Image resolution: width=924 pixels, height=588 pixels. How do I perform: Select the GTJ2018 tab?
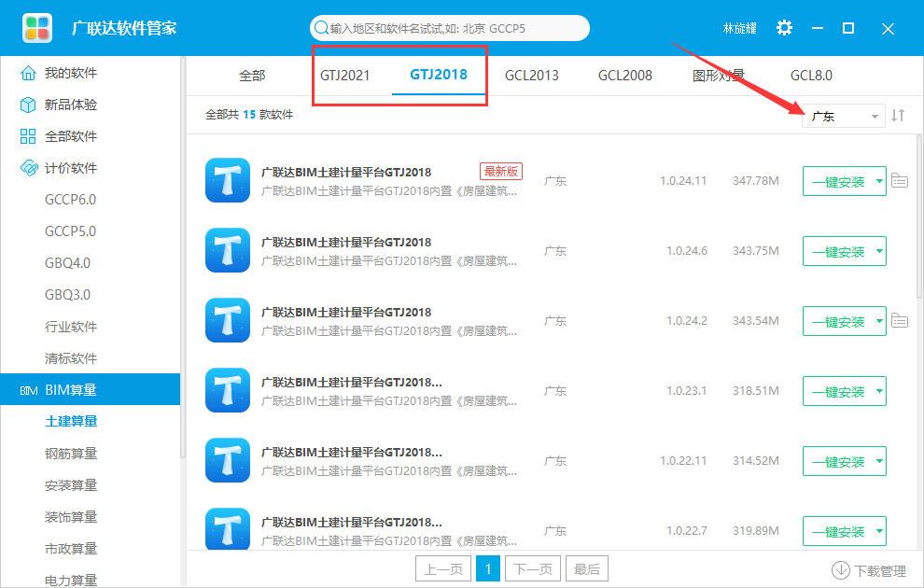pos(439,75)
